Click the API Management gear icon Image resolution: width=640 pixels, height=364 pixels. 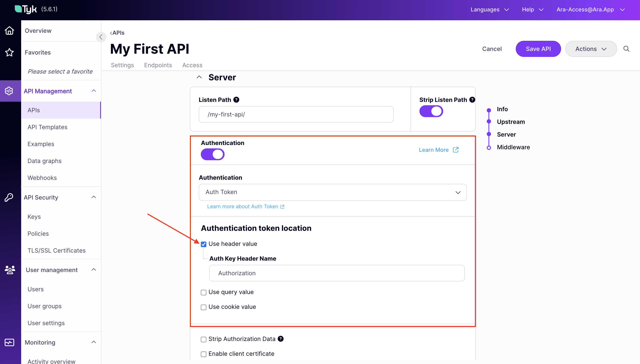9,91
